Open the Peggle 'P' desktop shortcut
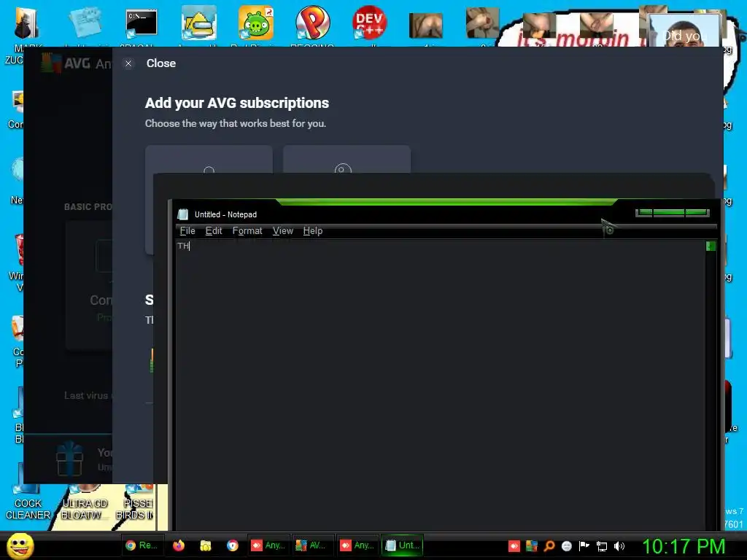 click(312, 23)
